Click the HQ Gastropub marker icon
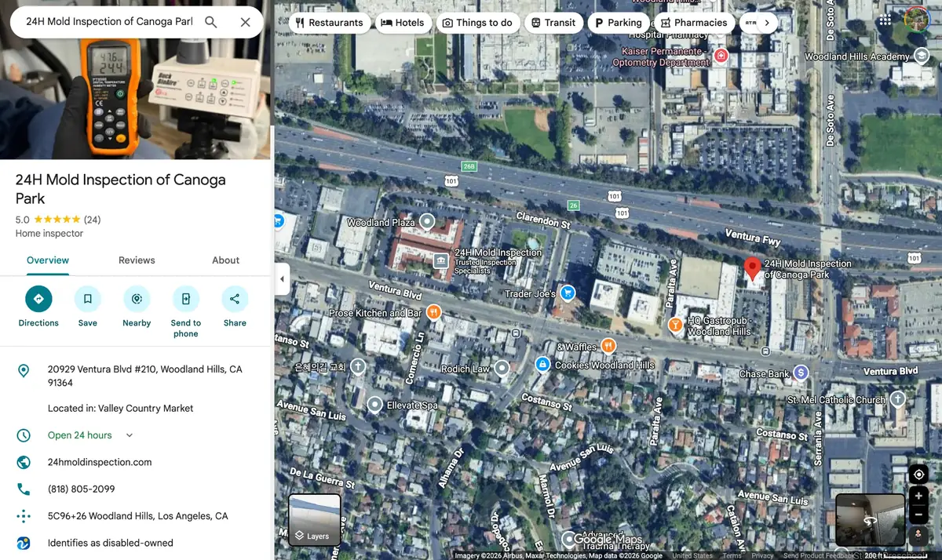 coord(675,325)
